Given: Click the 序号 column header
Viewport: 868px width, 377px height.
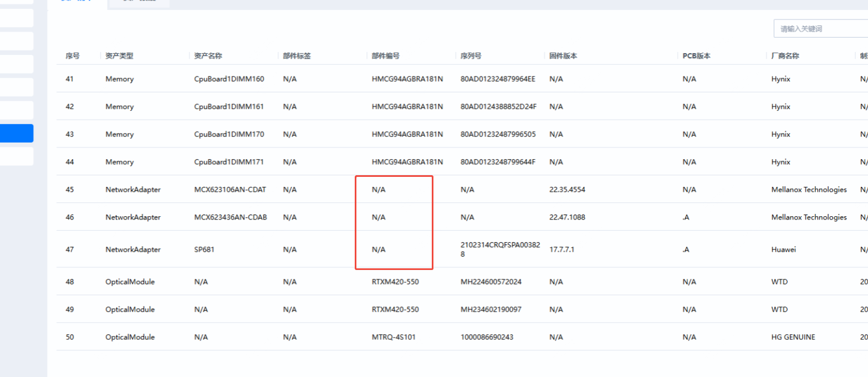Looking at the screenshot, I should (x=73, y=56).
